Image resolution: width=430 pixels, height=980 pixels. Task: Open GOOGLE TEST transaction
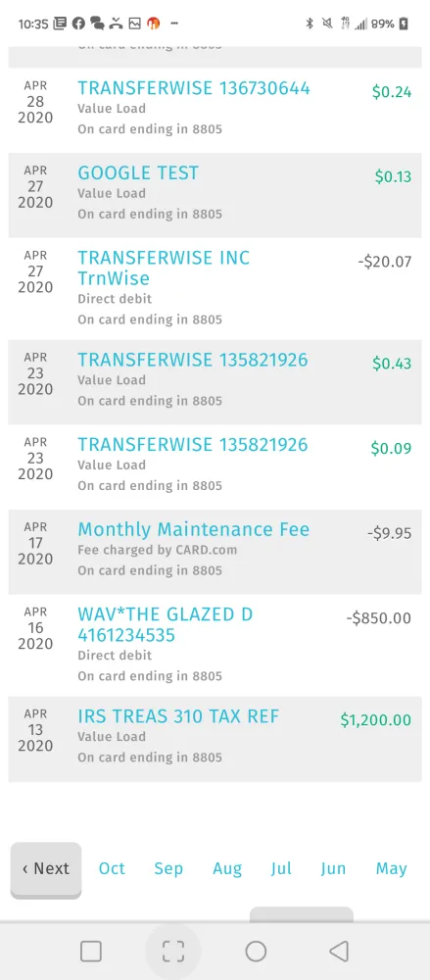(215, 195)
